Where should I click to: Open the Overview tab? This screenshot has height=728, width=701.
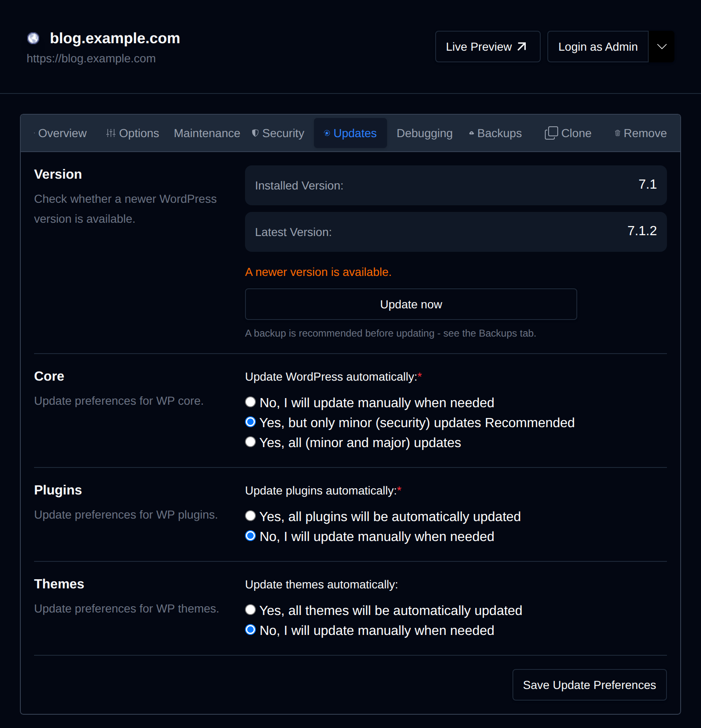coord(60,133)
